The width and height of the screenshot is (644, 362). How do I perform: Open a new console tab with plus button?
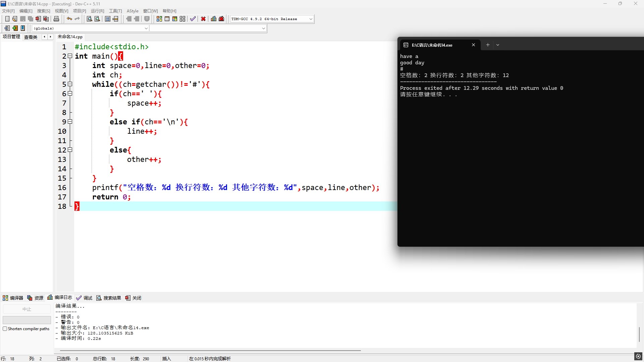488,45
